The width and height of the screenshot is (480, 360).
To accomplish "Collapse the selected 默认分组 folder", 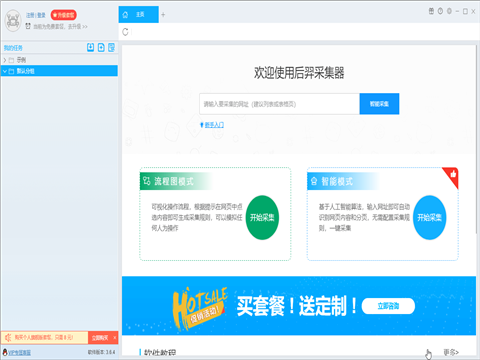I will click(5, 71).
